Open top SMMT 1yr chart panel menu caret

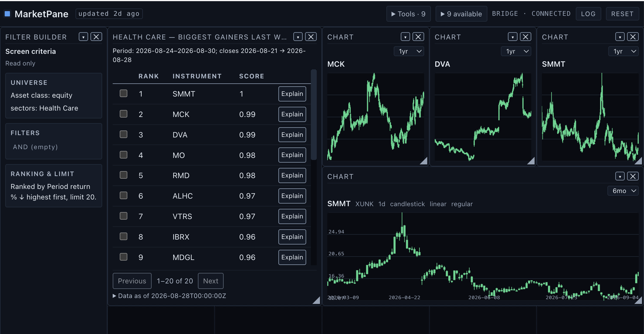[620, 37]
